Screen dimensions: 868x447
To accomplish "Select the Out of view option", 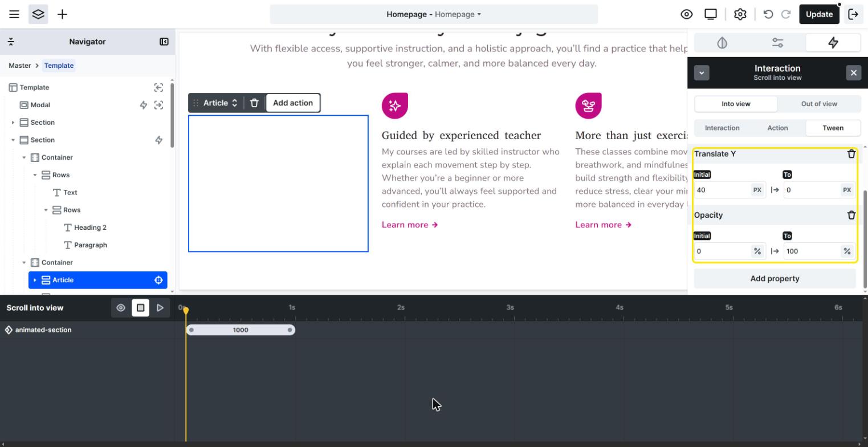I will pos(819,104).
